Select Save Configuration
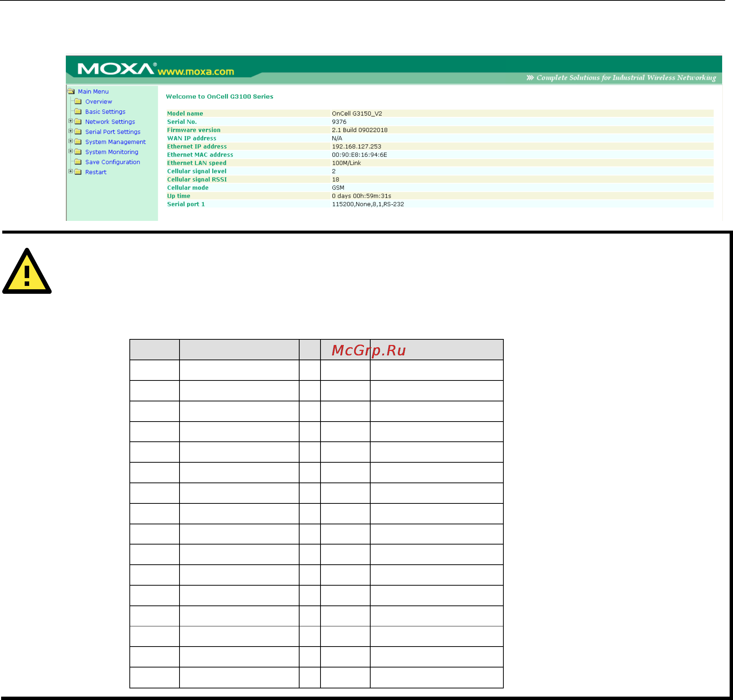 click(x=113, y=162)
